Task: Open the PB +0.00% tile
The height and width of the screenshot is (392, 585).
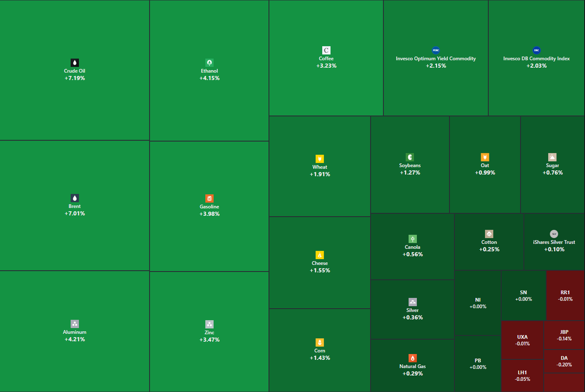Action: click(x=478, y=363)
